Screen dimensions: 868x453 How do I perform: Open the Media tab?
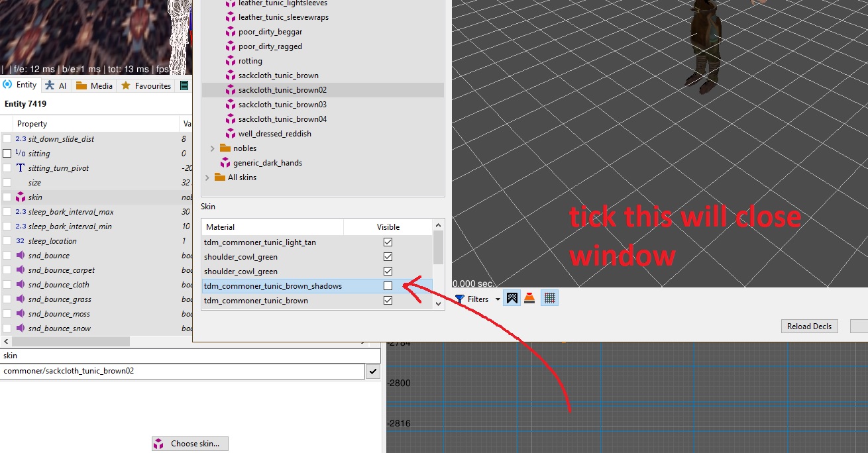click(94, 85)
